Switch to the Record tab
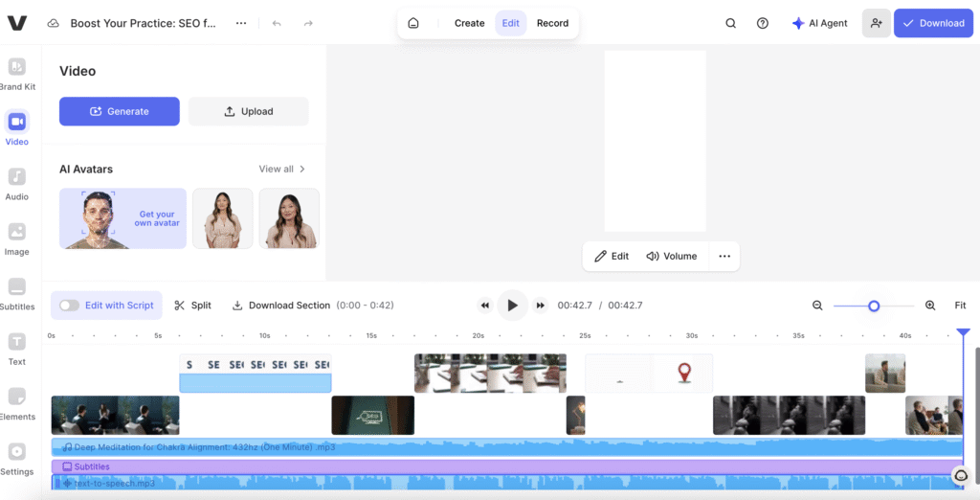Image resolution: width=980 pixels, height=500 pixels. click(x=552, y=23)
